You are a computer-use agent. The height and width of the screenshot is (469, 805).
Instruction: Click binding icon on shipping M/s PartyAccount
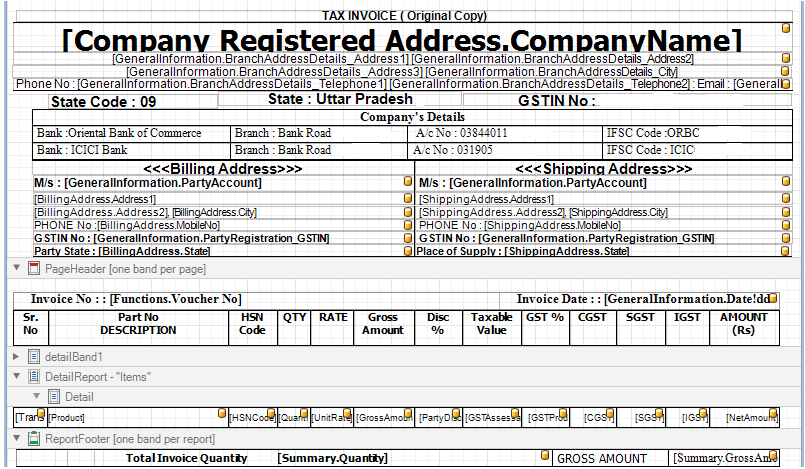pyautogui.click(x=785, y=181)
